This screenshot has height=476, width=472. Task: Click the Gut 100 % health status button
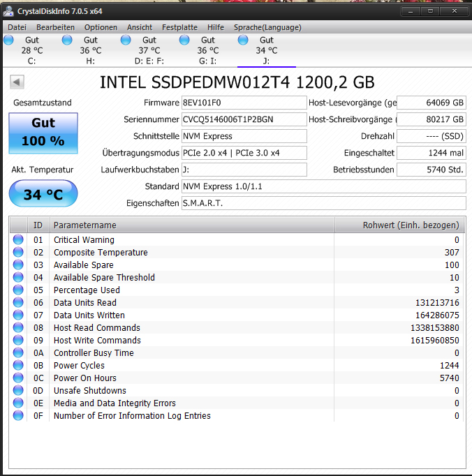pyautogui.click(x=43, y=133)
